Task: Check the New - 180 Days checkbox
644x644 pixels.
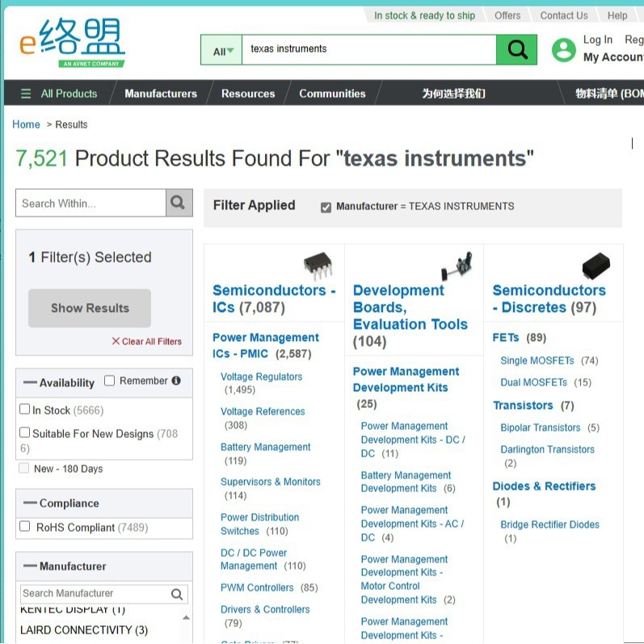Action: [x=24, y=468]
